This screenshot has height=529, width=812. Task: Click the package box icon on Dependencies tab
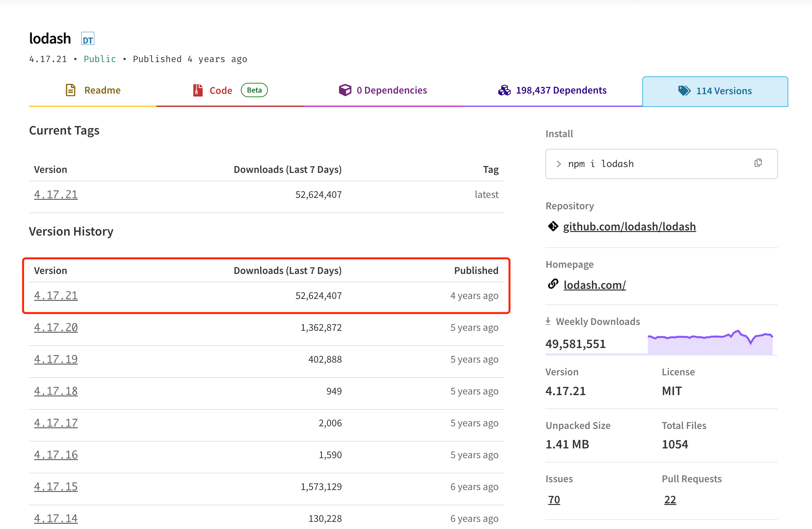345,90
